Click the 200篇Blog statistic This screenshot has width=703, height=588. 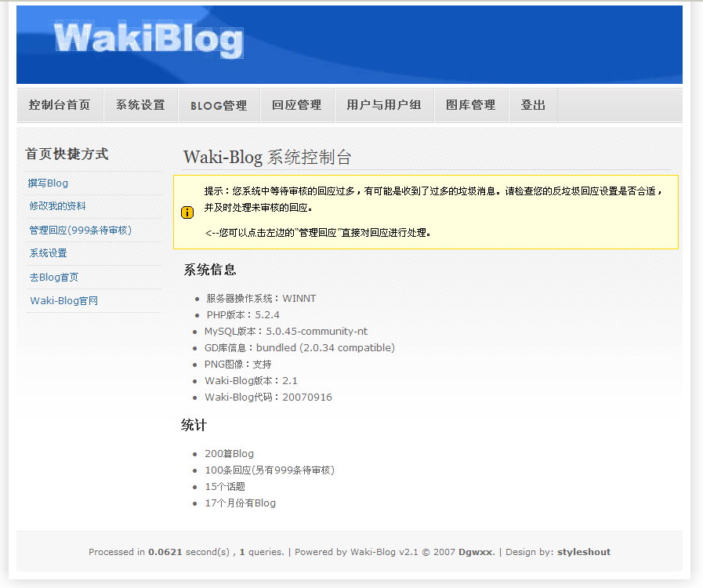pos(229,454)
